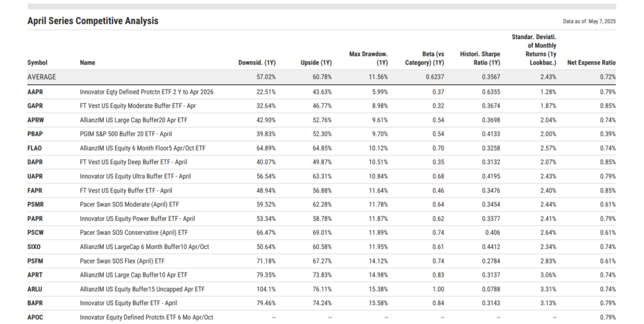Click the FLAO symbol
Screen dimensions: 644x324
coord(35,148)
